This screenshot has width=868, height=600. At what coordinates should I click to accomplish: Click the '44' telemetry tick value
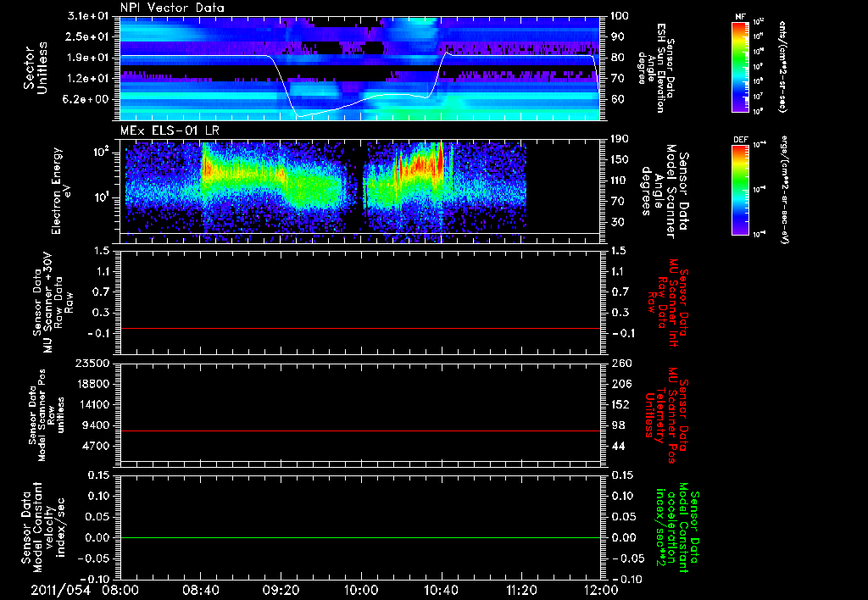click(x=617, y=446)
